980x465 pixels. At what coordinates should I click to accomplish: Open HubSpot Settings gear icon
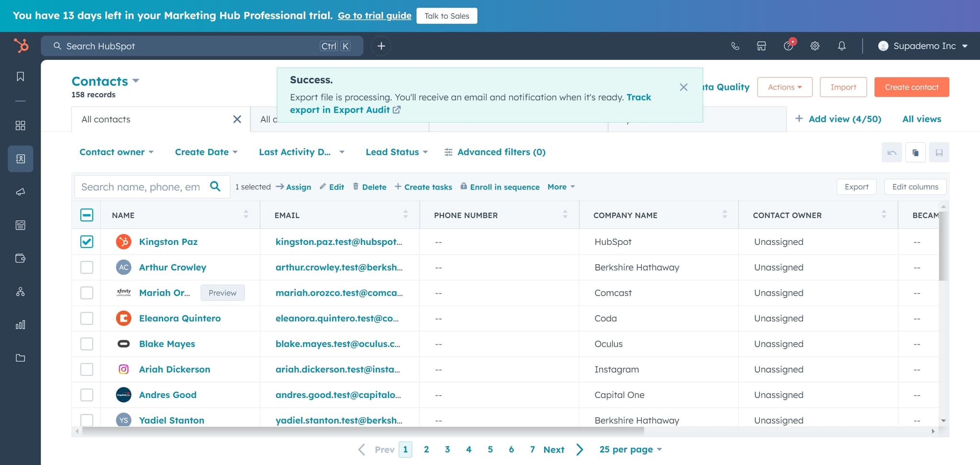(815, 46)
